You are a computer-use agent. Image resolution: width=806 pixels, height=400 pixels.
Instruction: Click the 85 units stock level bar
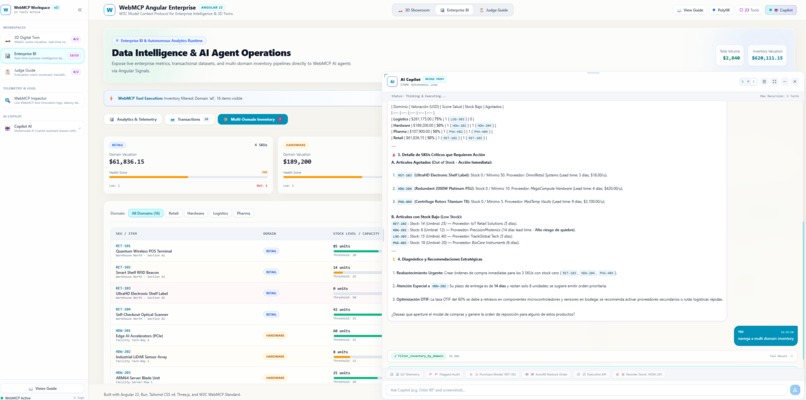357,251
